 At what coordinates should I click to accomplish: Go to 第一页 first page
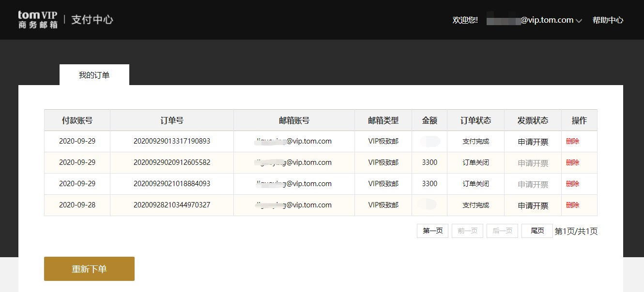pos(432,231)
